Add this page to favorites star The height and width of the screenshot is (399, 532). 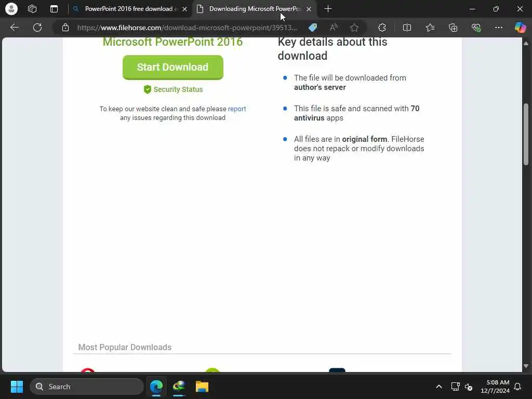pyautogui.click(x=354, y=28)
